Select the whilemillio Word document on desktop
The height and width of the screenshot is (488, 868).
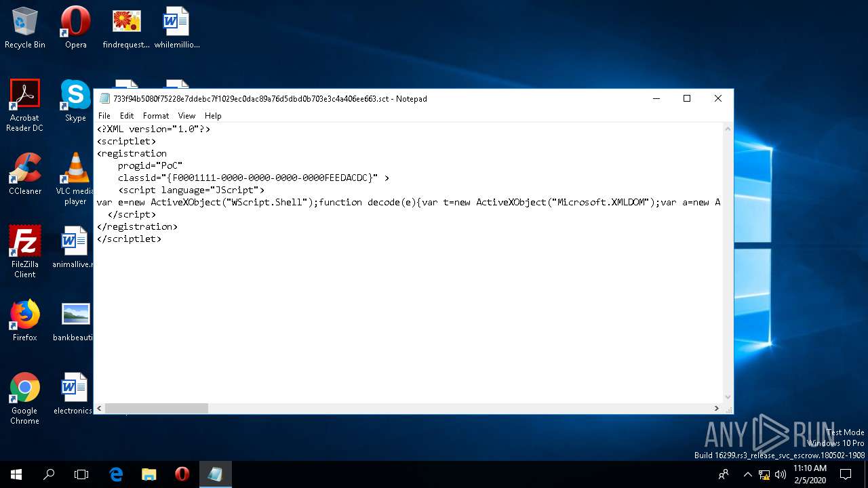click(x=176, y=28)
